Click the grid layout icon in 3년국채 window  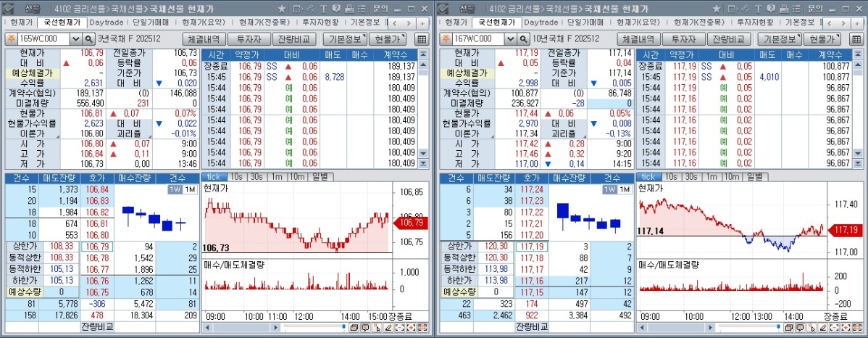[421, 39]
